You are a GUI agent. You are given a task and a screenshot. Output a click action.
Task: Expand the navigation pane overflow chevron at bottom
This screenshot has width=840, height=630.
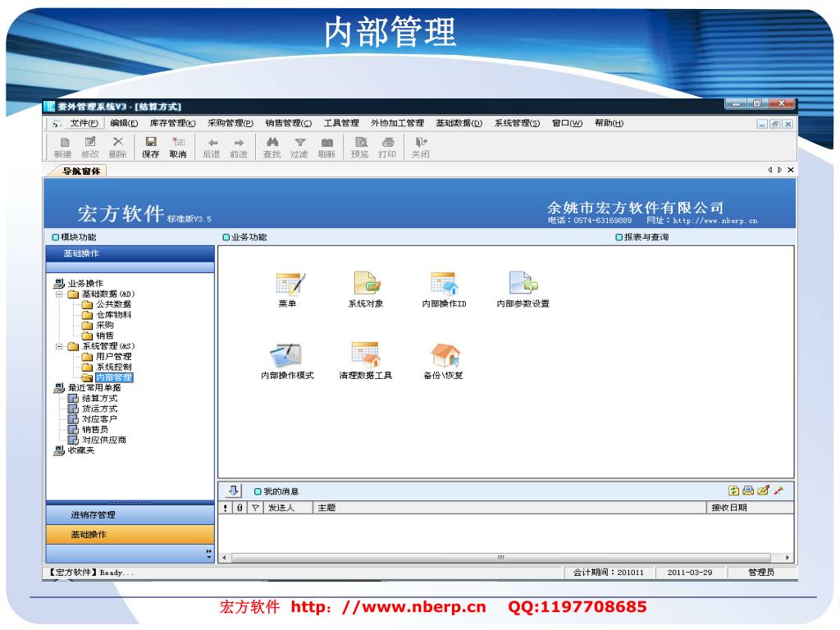tap(209, 554)
